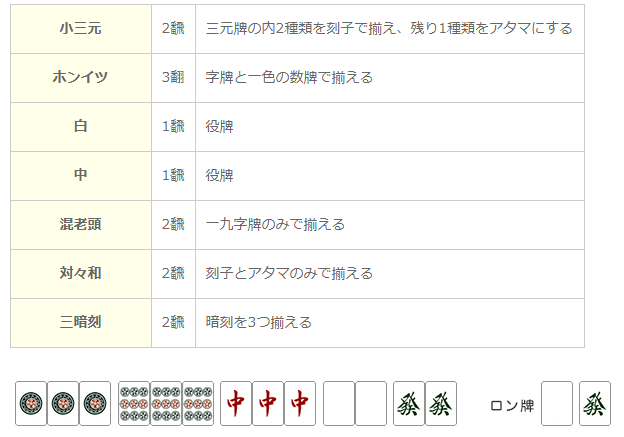
Task: Click the leftmost 1-pin circle tile
Action: (31, 404)
